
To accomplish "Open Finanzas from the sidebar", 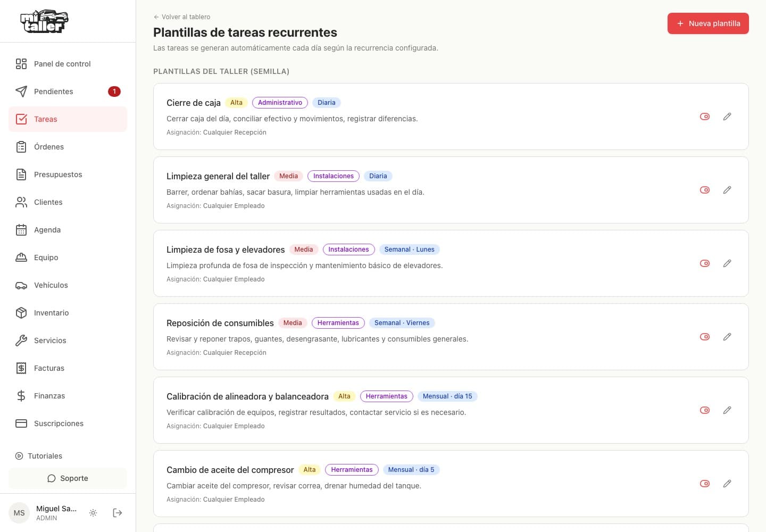I will pos(68,396).
